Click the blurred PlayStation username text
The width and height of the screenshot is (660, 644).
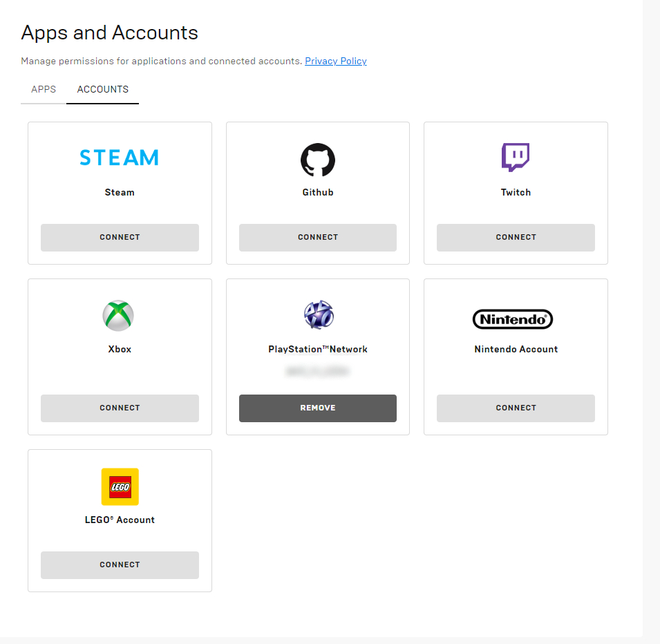coord(317,371)
